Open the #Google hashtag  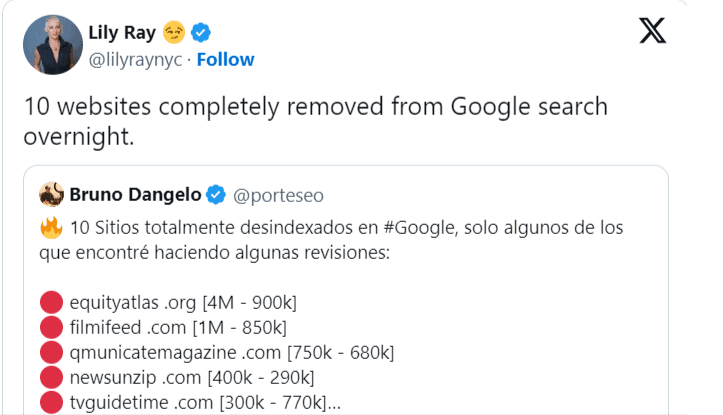tap(413, 228)
